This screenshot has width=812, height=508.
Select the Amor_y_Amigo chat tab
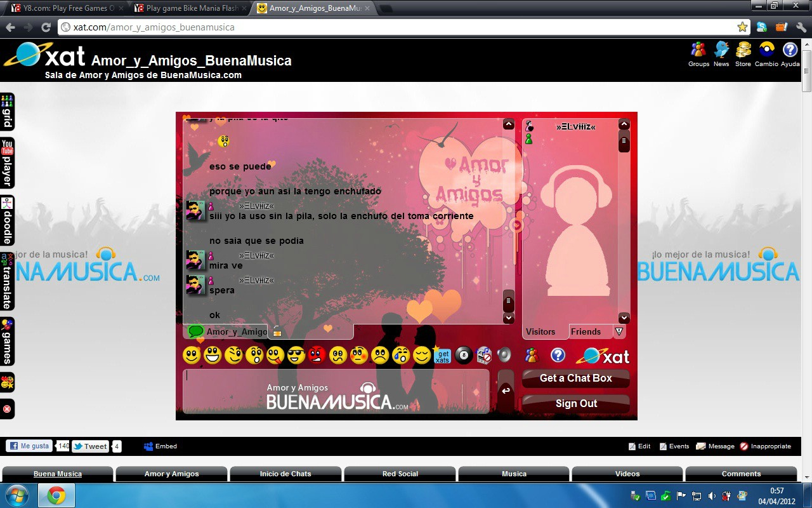click(x=226, y=331)
